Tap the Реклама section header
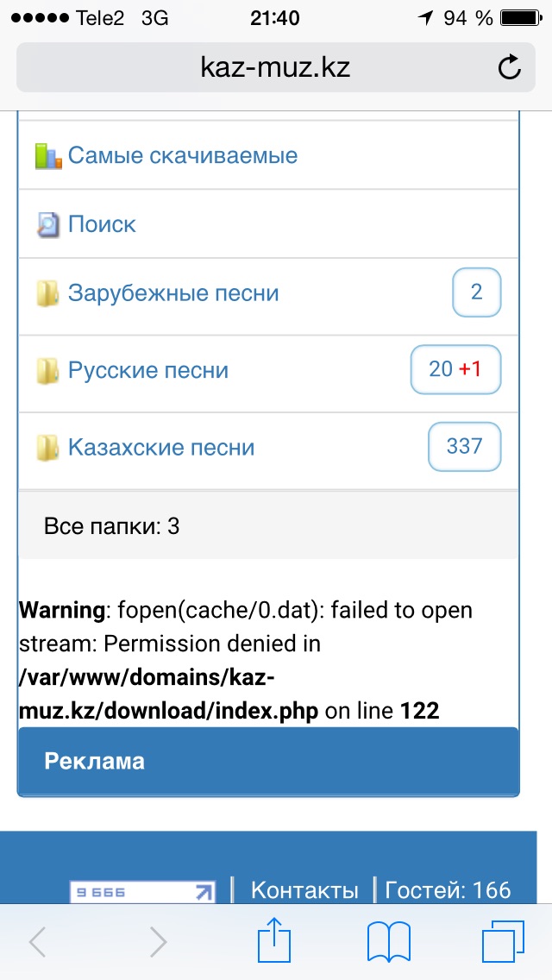Image resolution: width=552 pixels, height=980 pixels. click(x=95, y=761)
